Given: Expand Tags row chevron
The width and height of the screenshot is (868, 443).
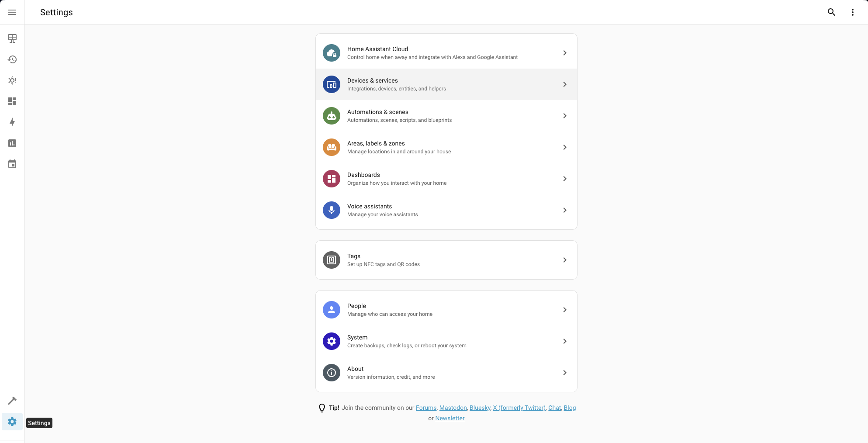Looking at the screenshot, I should [565, 260].
